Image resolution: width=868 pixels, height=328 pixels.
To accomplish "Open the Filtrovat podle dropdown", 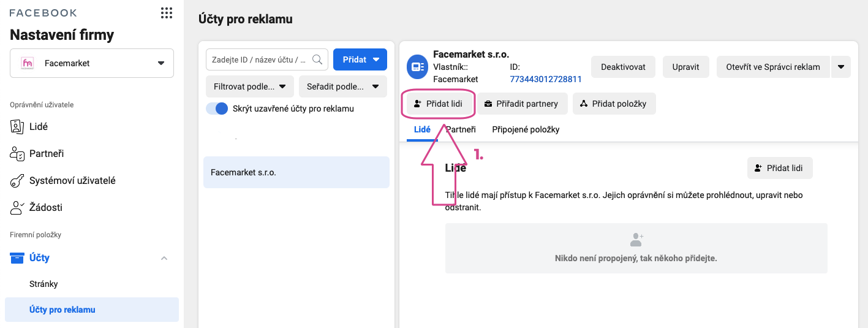I will tap(250, 86).
